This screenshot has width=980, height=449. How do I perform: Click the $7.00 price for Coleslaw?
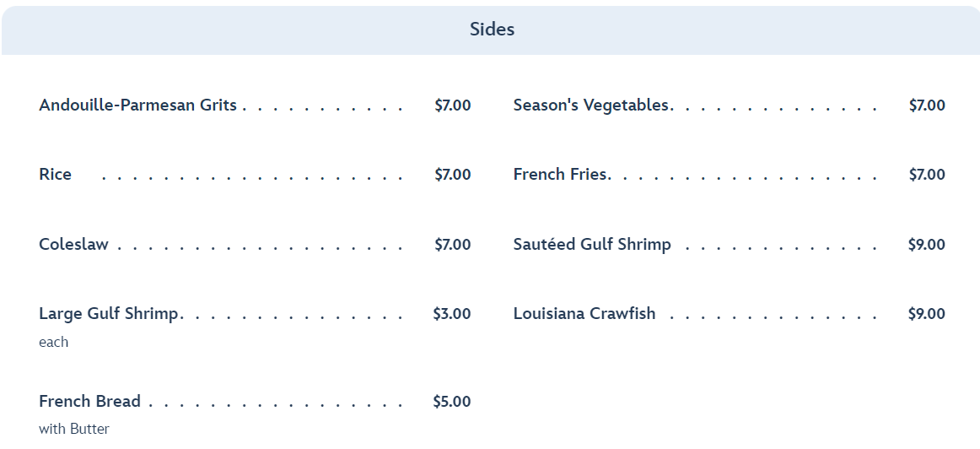pyautogui.click(x=453, y=245)
